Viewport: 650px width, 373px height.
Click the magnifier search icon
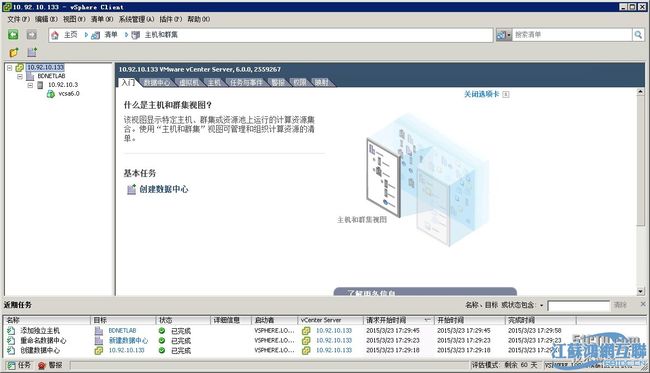click(638, 35)
